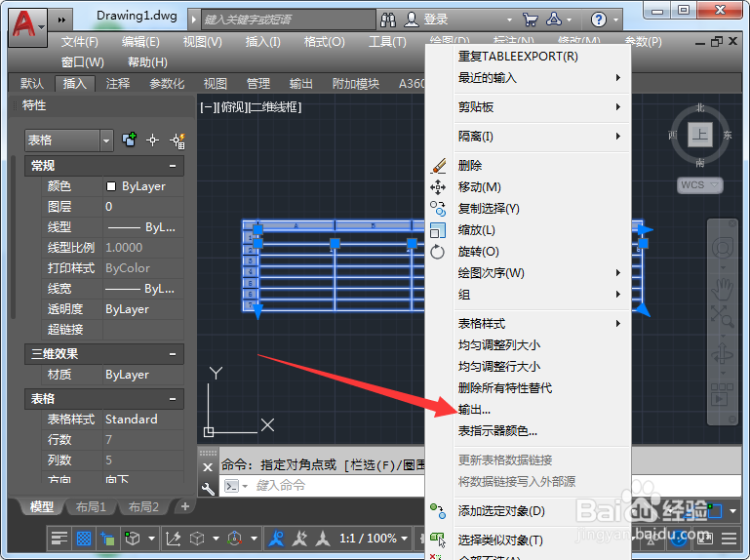Viewport: 750px width, 560px height.
Task: Toggle snap mode icon in the status bar
Action: tap(107, 539)
